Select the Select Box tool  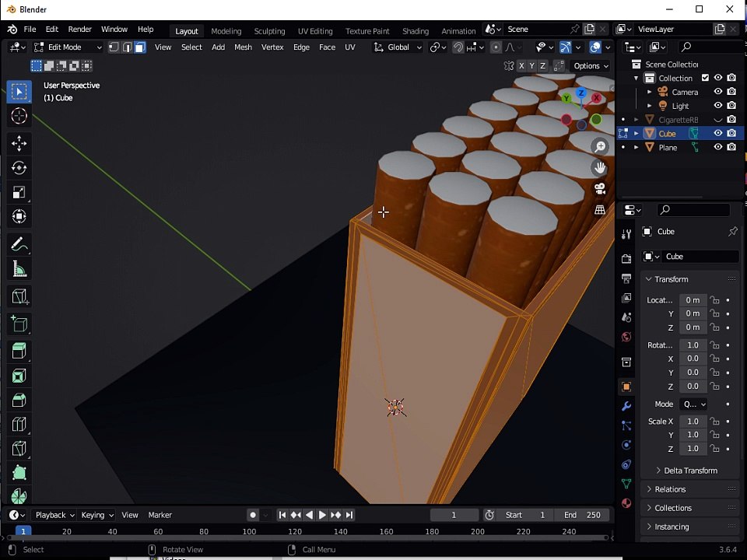click(x=19, y=92)
